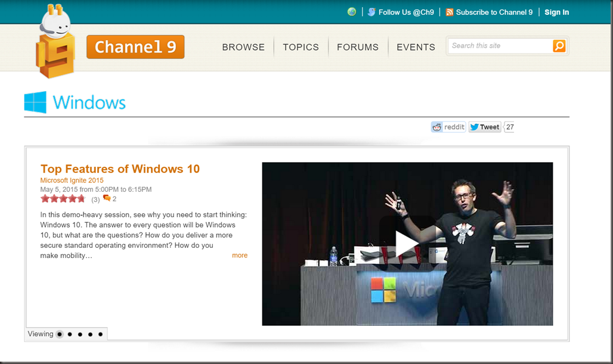Open the FORUMS menu
The image size is (613, 364).
[358, 47]
